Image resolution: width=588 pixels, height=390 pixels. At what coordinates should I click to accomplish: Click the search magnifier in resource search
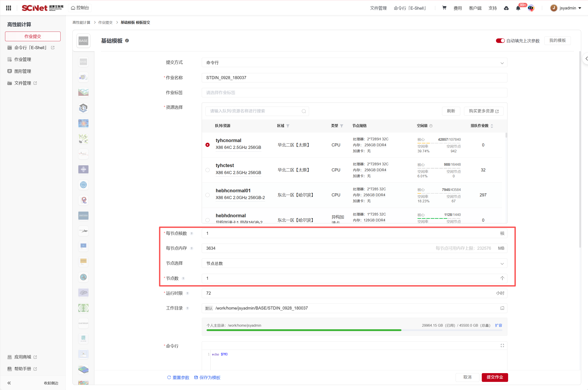pos(304,111)
